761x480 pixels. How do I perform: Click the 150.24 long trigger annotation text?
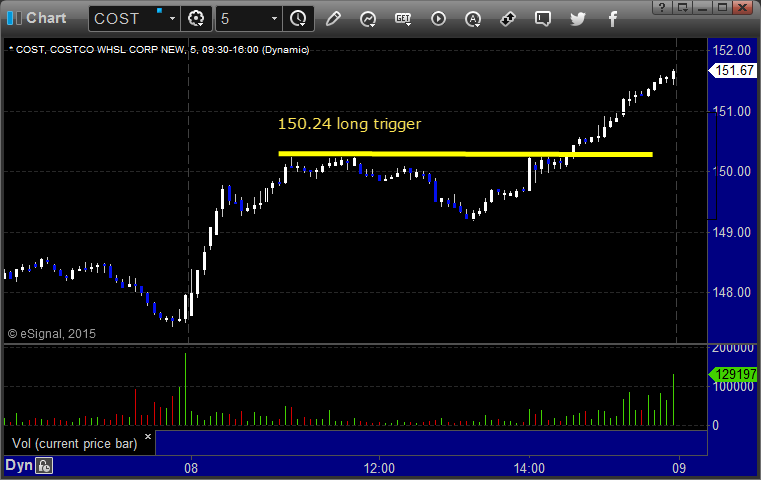coord(349,124)
